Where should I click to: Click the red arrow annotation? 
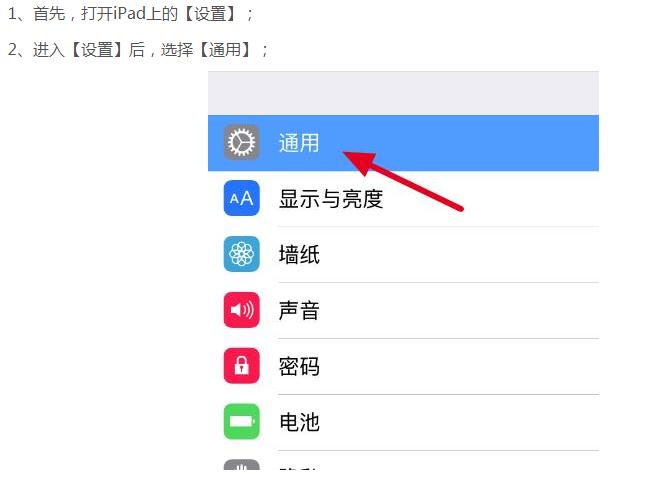tap(403, 181)
